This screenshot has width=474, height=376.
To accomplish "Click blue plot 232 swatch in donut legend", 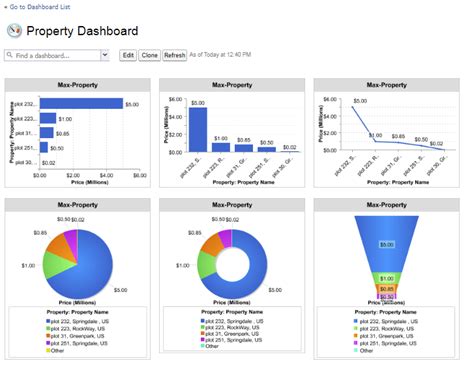I will point(202,321).
